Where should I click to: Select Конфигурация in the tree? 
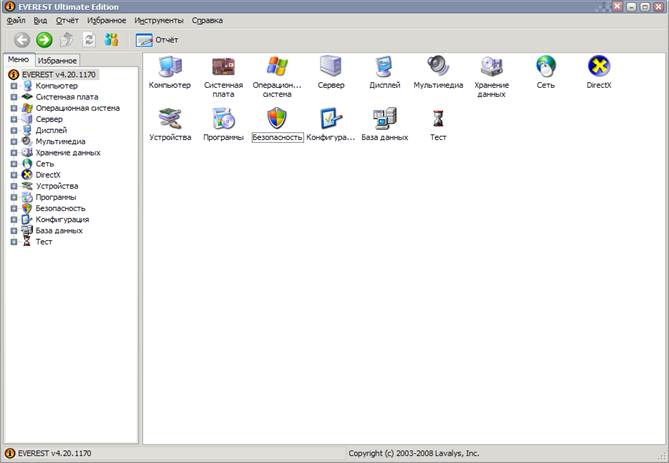62,219
